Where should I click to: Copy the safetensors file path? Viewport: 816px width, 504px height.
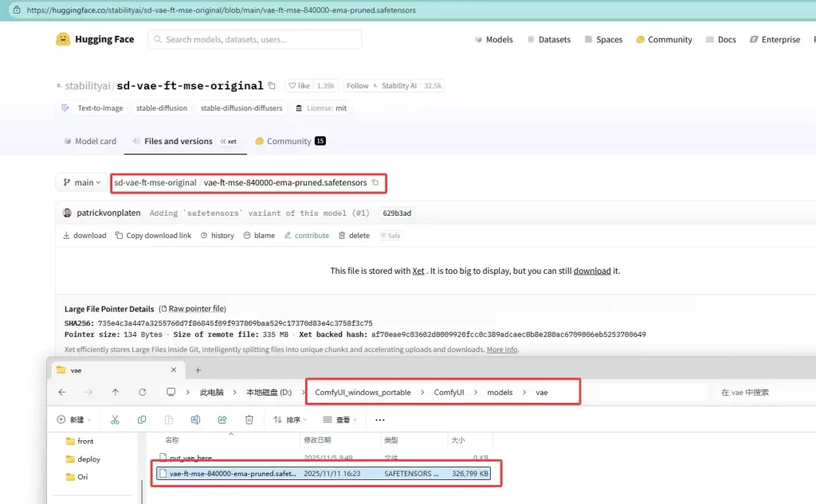pyautogui.click(x=375, y=182)
